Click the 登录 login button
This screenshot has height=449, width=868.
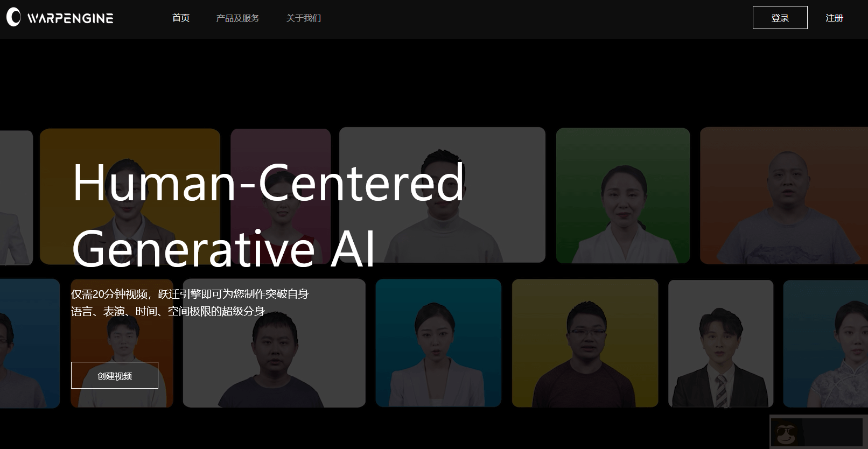(780, 18)
